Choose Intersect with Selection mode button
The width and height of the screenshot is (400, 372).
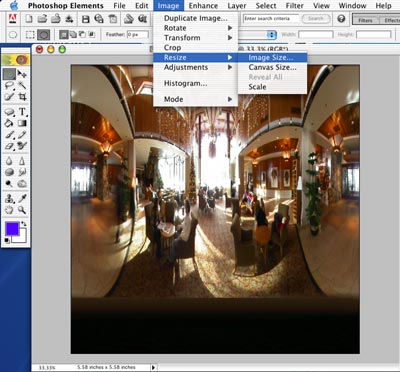(x=91, y=34)
